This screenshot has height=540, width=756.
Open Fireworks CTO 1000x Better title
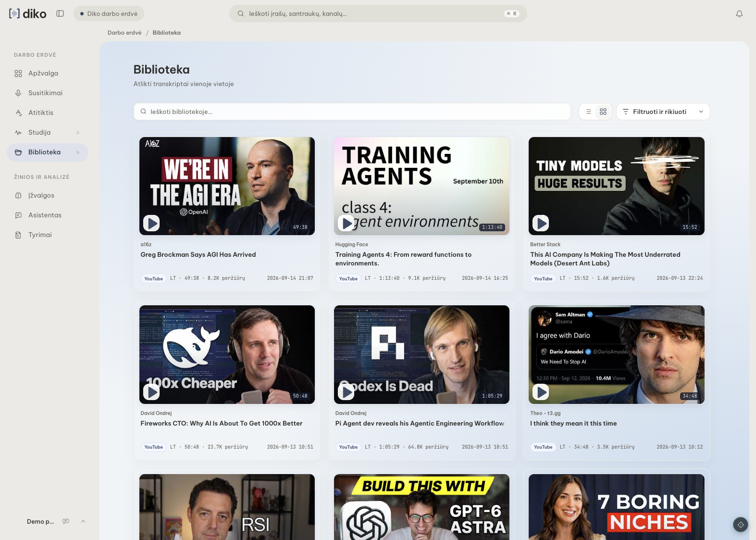pyautogui.click(x=221, y=424)
